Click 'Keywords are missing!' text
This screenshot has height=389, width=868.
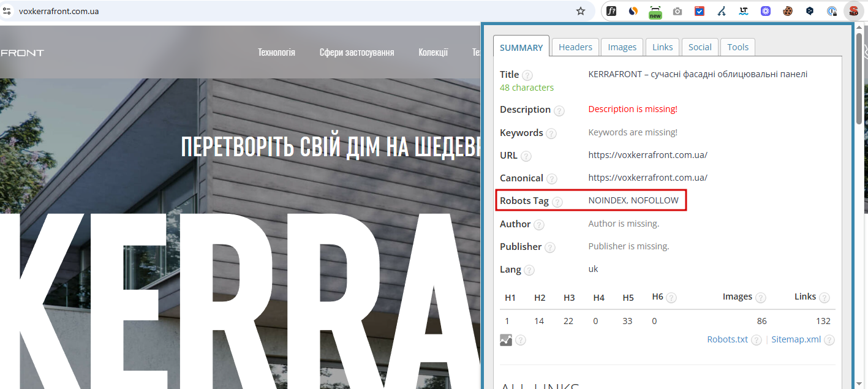tap(633, 132)
